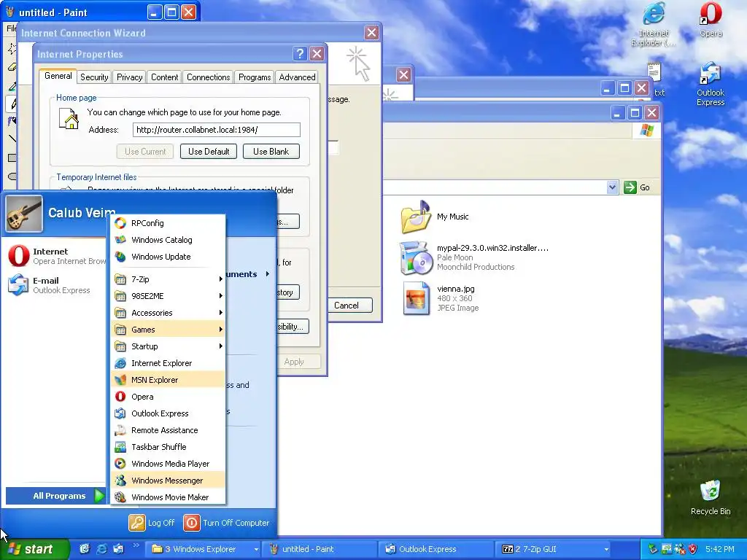Open RPConfig from the programs menu
This screenshot has height=560, width=747.
[x=168, y=223]
